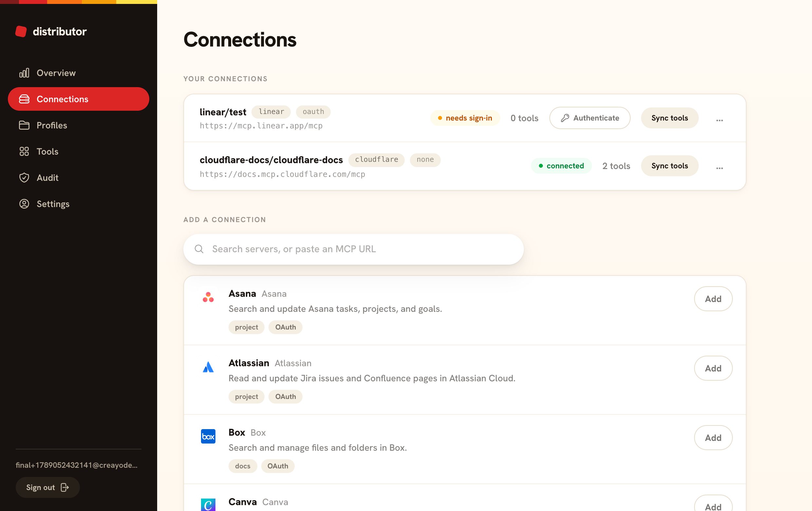Click the 2 tools count
812x511 pixels.
click(616, 166)
